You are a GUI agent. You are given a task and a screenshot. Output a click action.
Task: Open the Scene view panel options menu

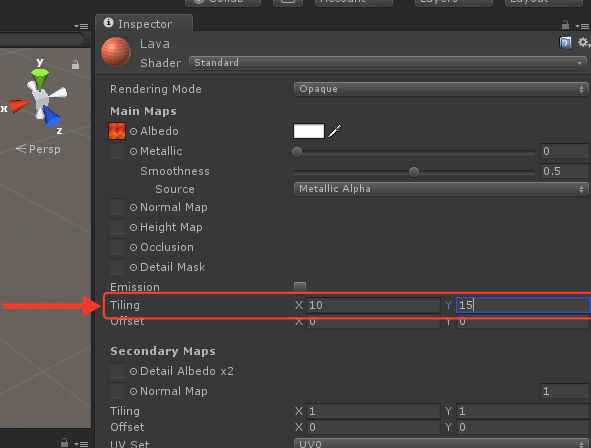81,26
